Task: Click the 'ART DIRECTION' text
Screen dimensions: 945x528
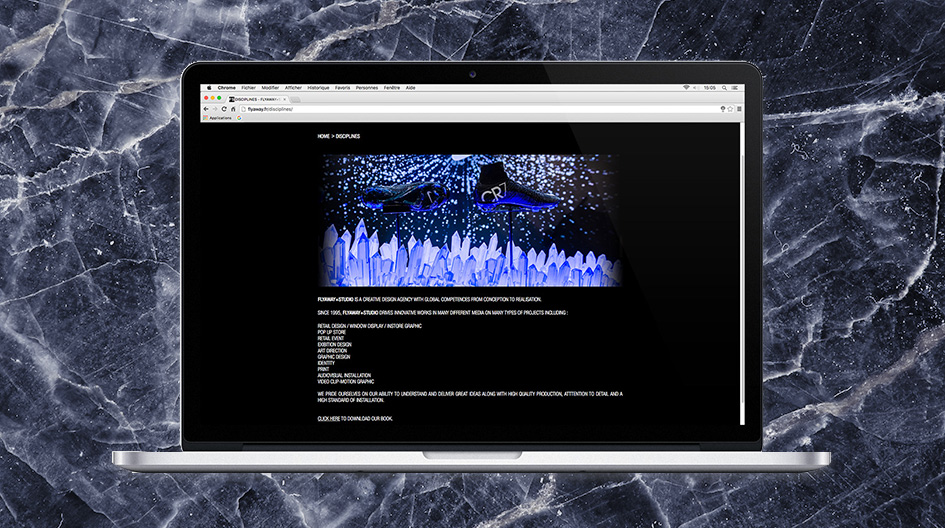Action: click(x=332, y=351)
